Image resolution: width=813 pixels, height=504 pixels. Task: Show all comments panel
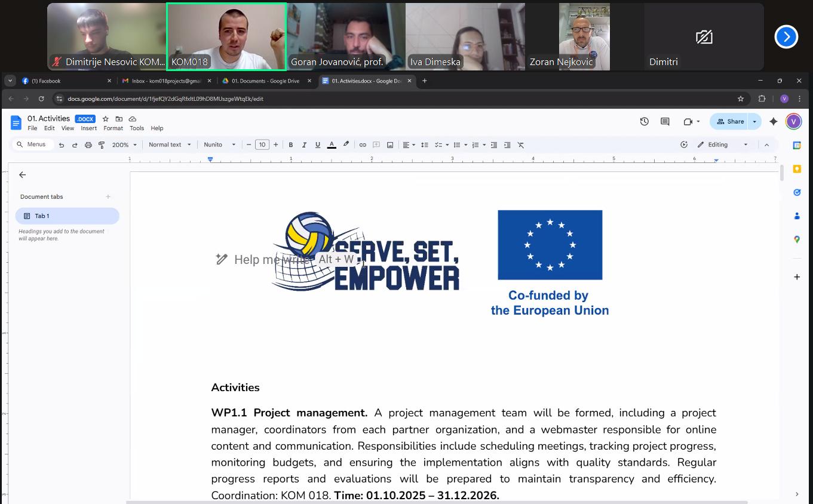(x=664, y=121)
